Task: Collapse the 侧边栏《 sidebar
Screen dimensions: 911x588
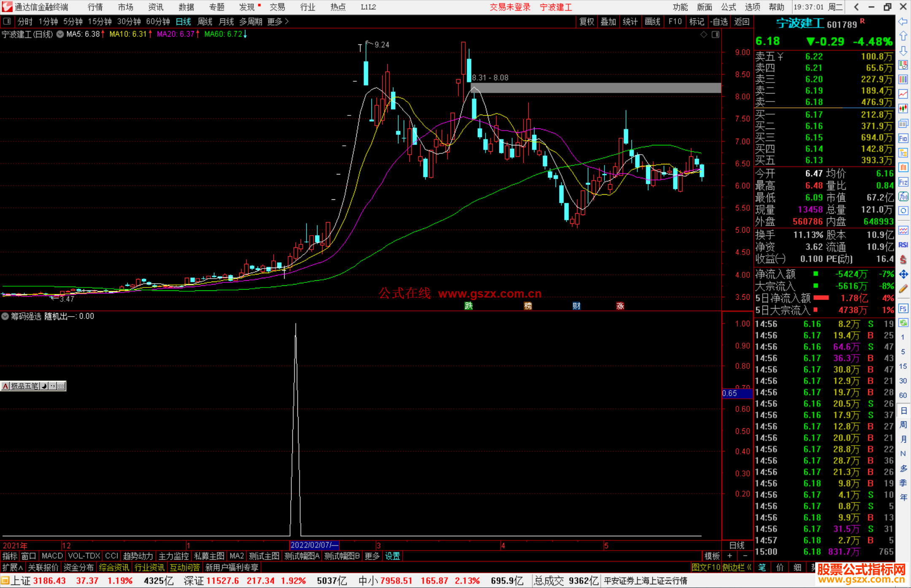Action: coord(737,567)
